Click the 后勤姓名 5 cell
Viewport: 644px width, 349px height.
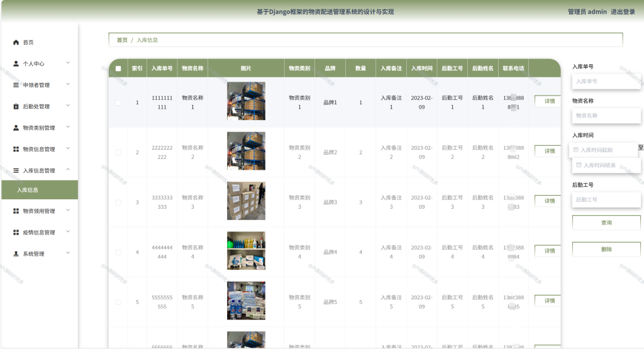(482, 302)
